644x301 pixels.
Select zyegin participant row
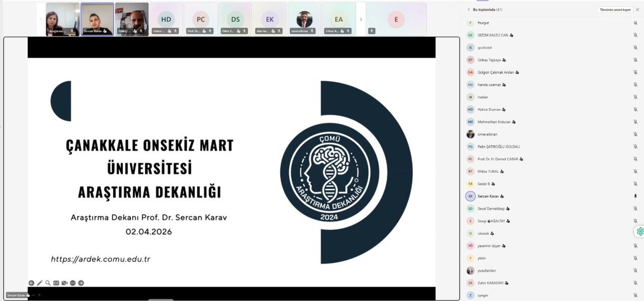(553, 295)
